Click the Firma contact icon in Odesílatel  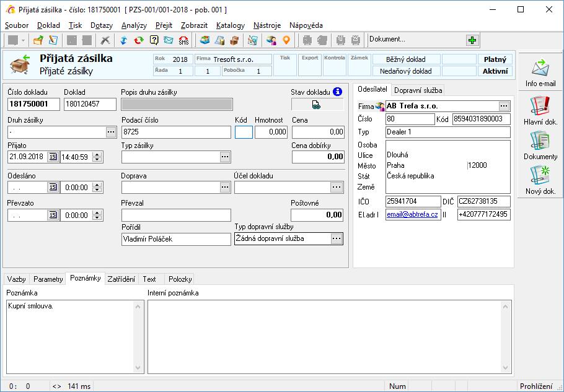tap(380, 107)
